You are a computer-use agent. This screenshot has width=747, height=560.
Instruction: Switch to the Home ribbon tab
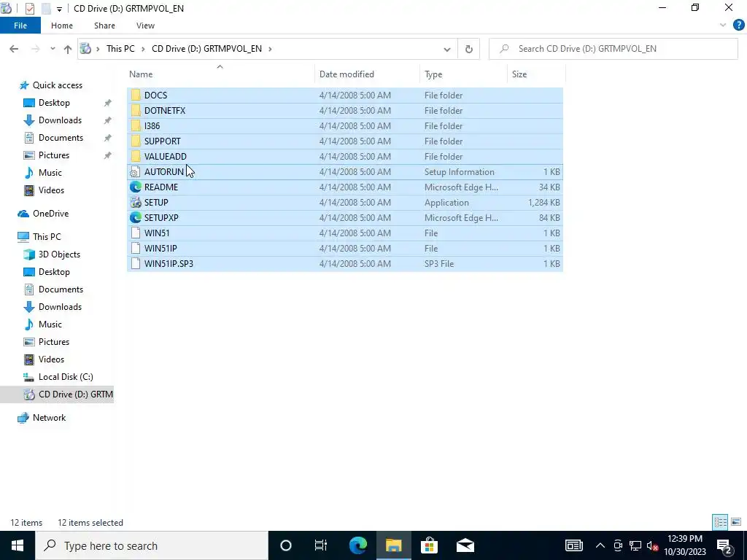(62, 26)
